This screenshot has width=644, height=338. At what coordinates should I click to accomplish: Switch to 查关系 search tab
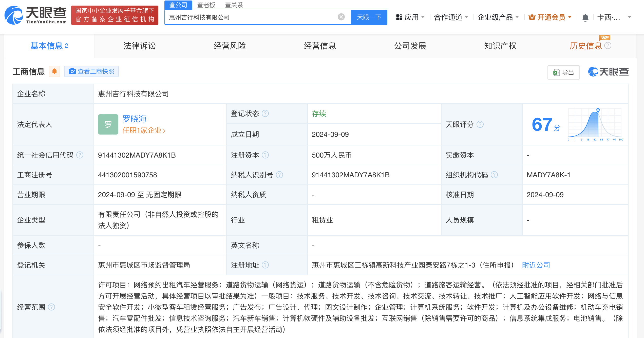click(234, 5)
